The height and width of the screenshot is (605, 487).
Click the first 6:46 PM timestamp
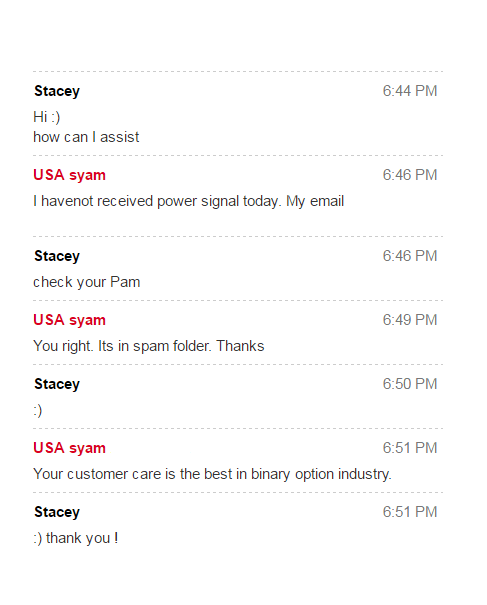coord(410,175)
